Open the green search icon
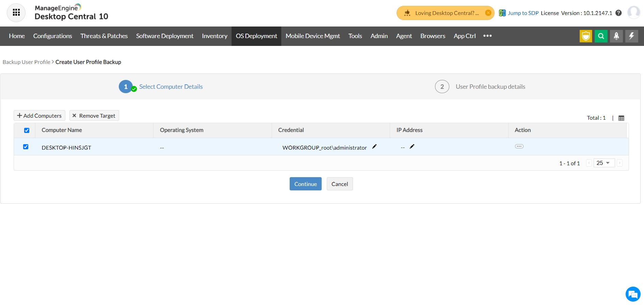The width and height of the screenshot is (644, 305). point(601,36)
